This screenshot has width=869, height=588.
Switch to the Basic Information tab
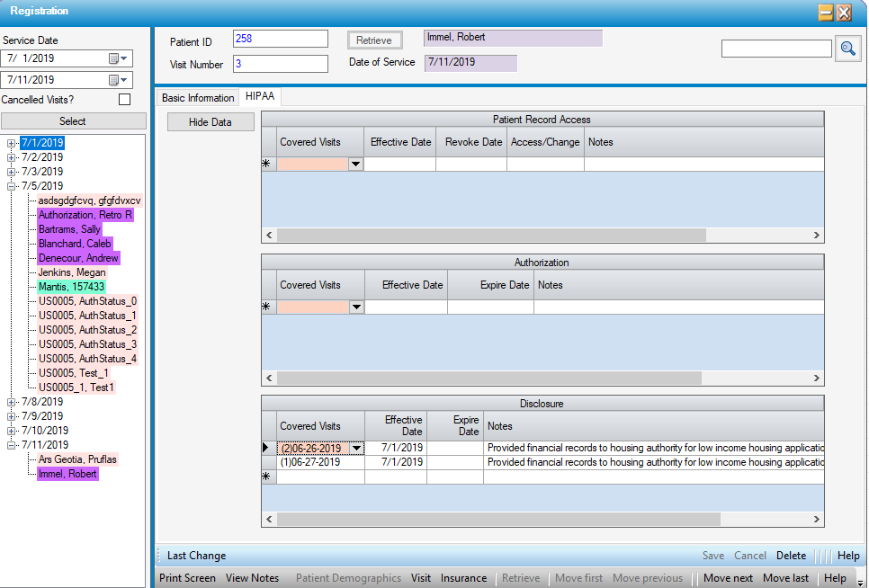198,98
